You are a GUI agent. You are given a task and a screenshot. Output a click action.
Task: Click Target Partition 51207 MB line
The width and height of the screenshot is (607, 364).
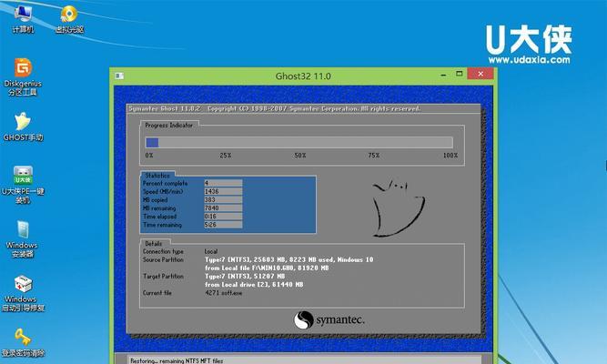245,277
